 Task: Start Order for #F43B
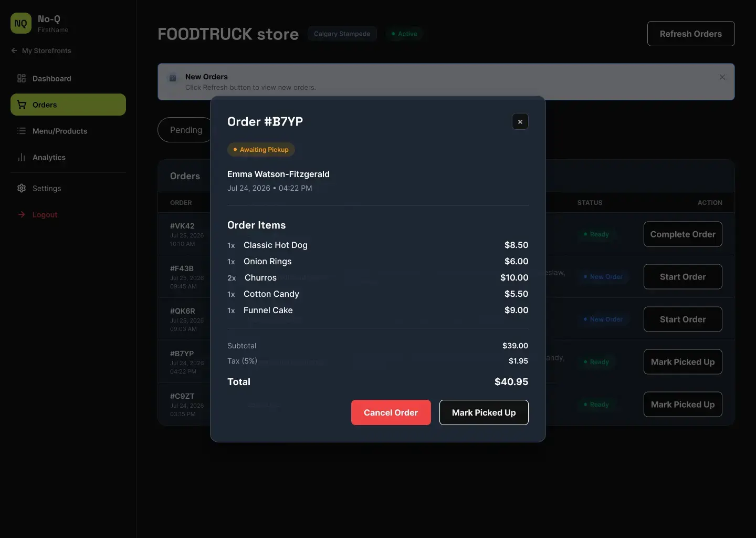(683, 277)
